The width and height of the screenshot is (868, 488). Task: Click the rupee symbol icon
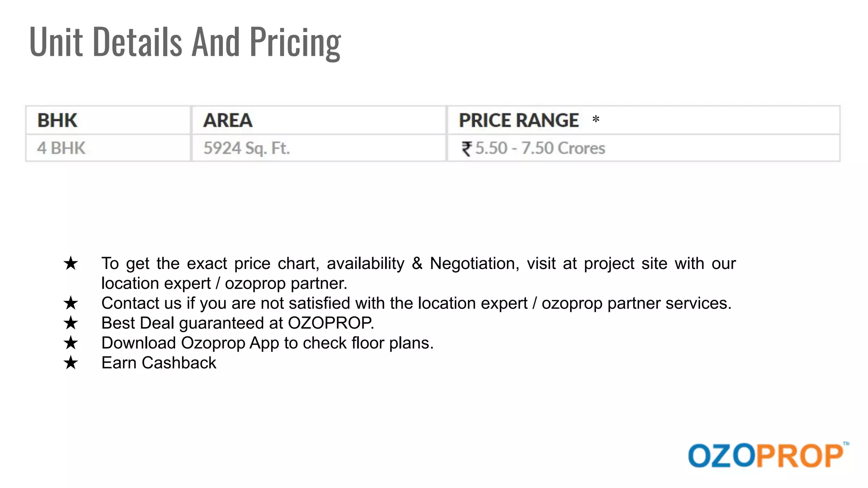(x=466, y=149)
